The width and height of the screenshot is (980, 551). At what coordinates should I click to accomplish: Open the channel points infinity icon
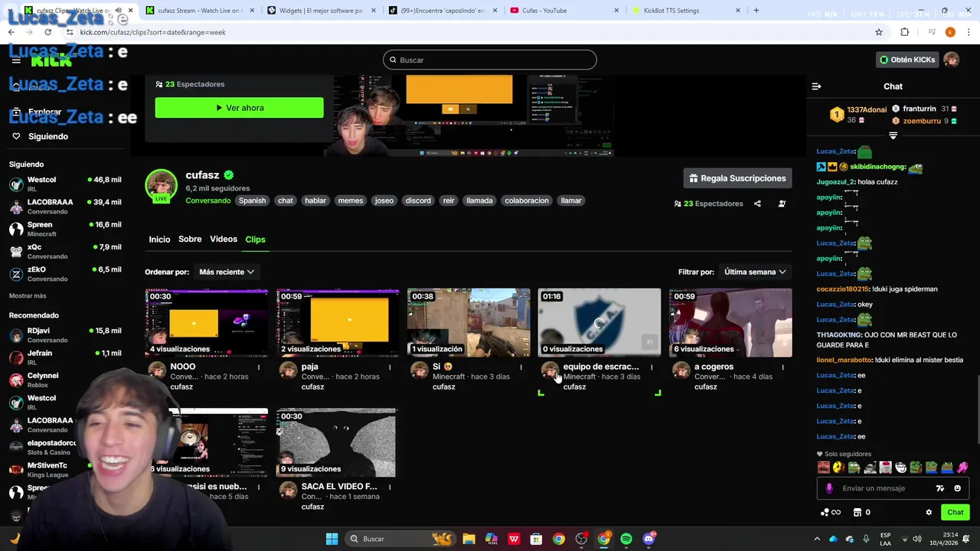point(831,513)
